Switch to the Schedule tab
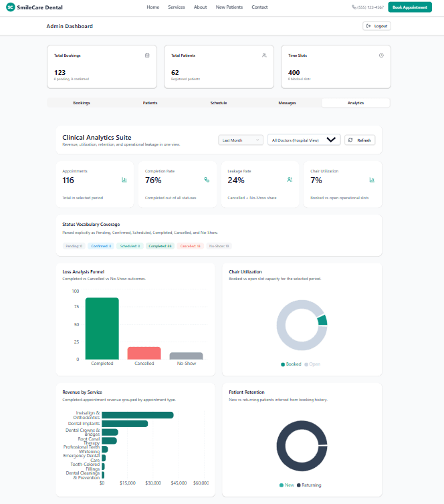Viewport: 444px width, 504px height. coord(219,103)
